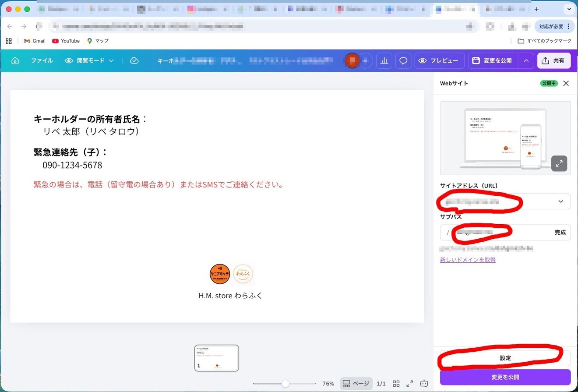The width and height of the screenshot is (578, 392).
Task: Click the orange シニアタッチ logo
Action: pyautogui.click(x=220, y=274)
